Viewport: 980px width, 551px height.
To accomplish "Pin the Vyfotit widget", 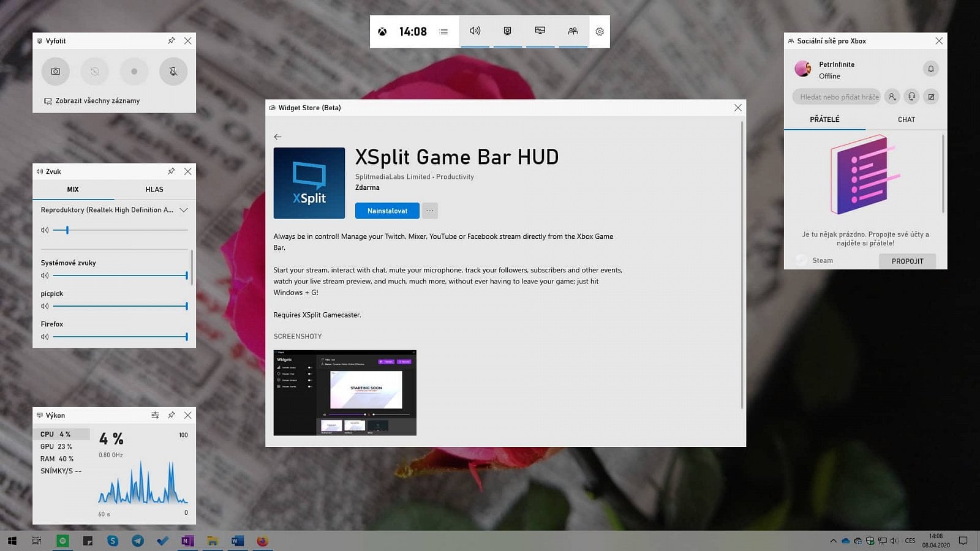I will 171,41.
